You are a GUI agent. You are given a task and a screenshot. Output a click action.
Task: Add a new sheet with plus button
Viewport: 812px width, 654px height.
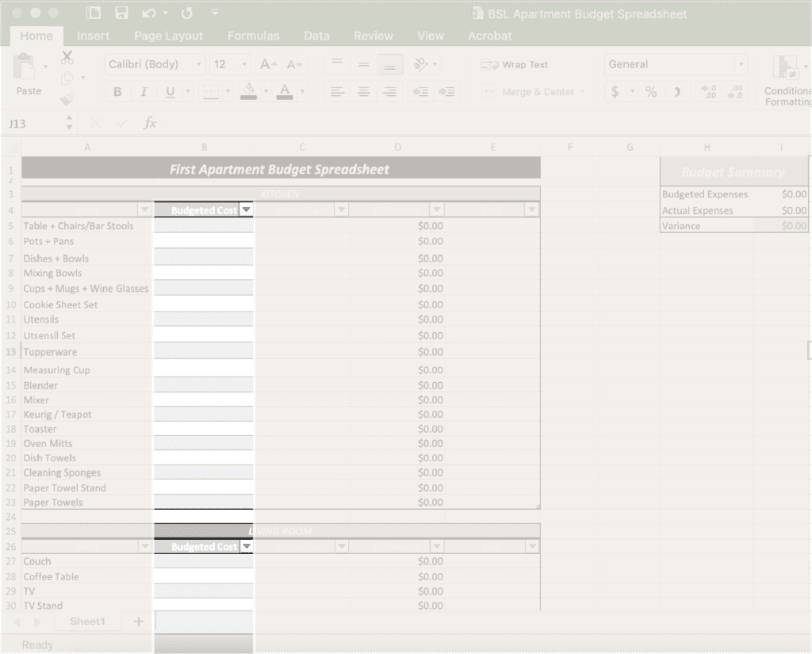point(138,621)
